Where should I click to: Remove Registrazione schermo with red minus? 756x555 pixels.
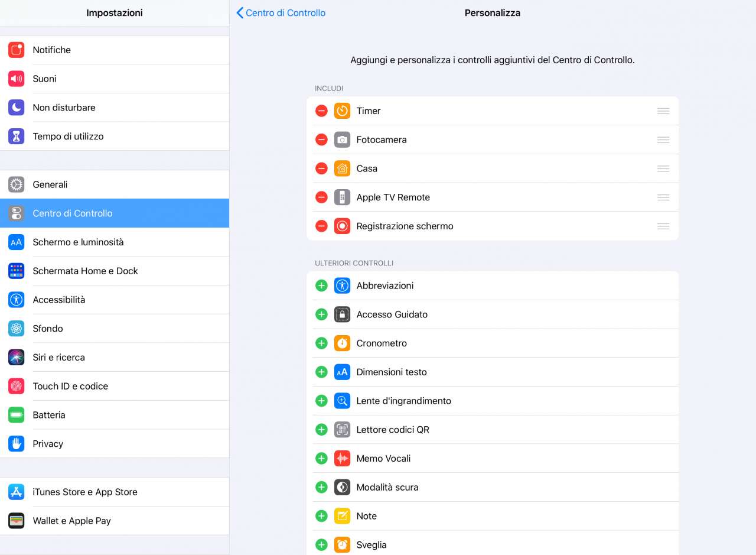[x=321, y=226]
